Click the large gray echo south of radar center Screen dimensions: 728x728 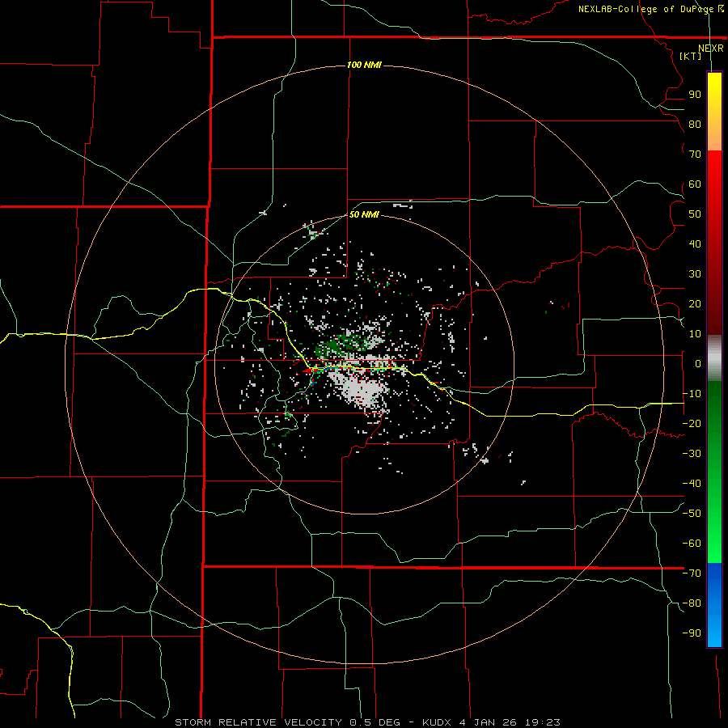(x=360, y=390)
